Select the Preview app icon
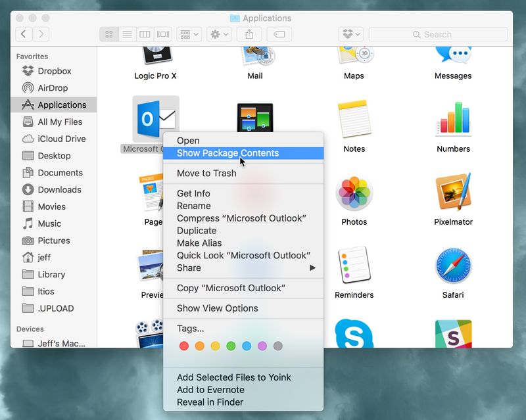Screen dimensions: 526x420 (151, 265)
